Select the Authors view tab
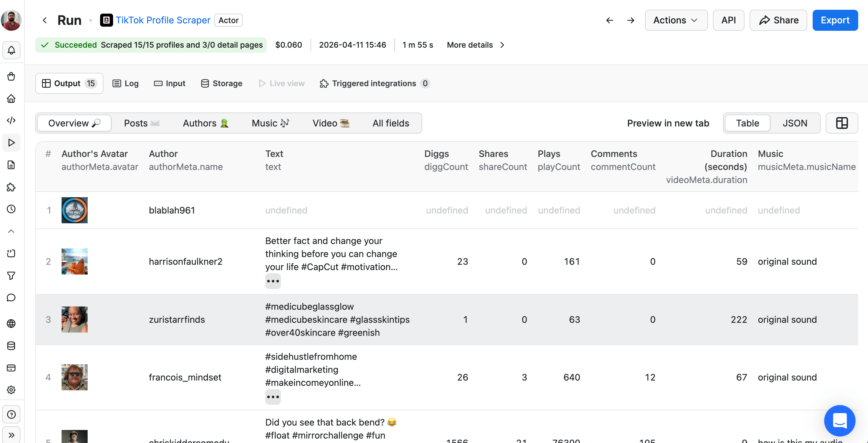The height and width of the screenshot is (443, 868). pyautogui.click(x=205, y=123)
